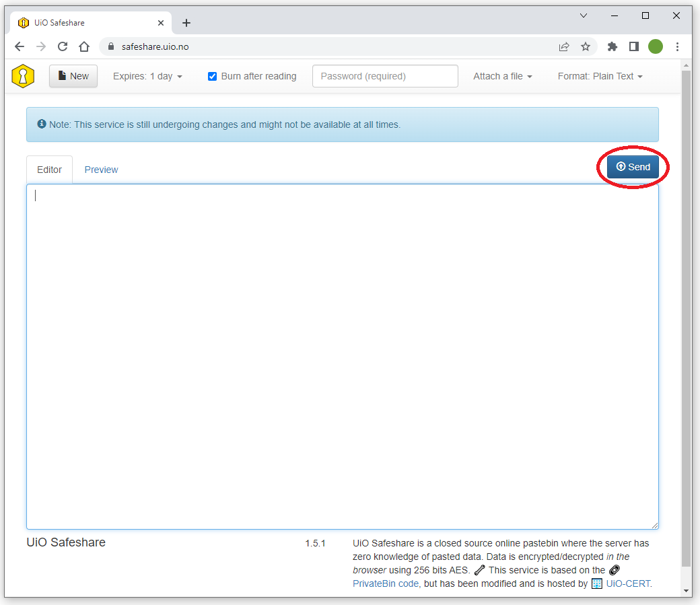Viewport: 700px width, 605px height.
Task: Switch to the Preview tab
Action: pos(102,170)
